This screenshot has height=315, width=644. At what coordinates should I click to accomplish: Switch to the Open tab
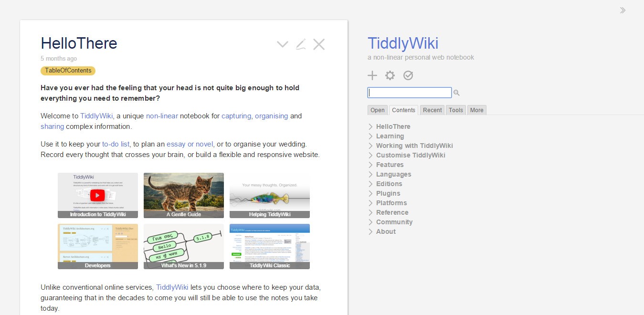tap(377, 110)
